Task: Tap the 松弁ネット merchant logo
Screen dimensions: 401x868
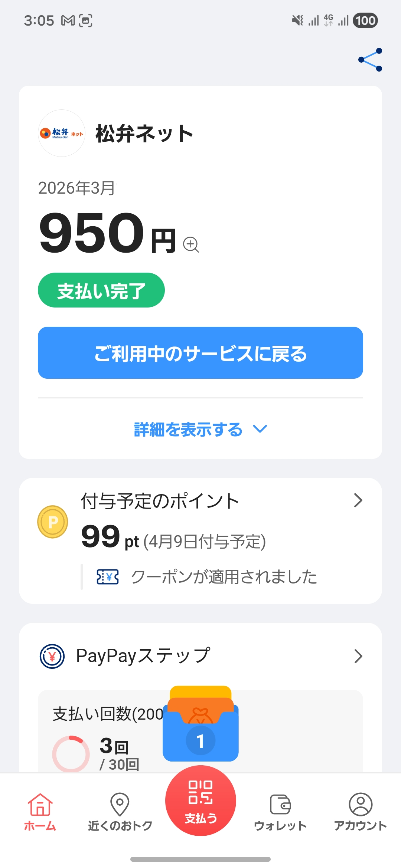Action: click(62, 133)
